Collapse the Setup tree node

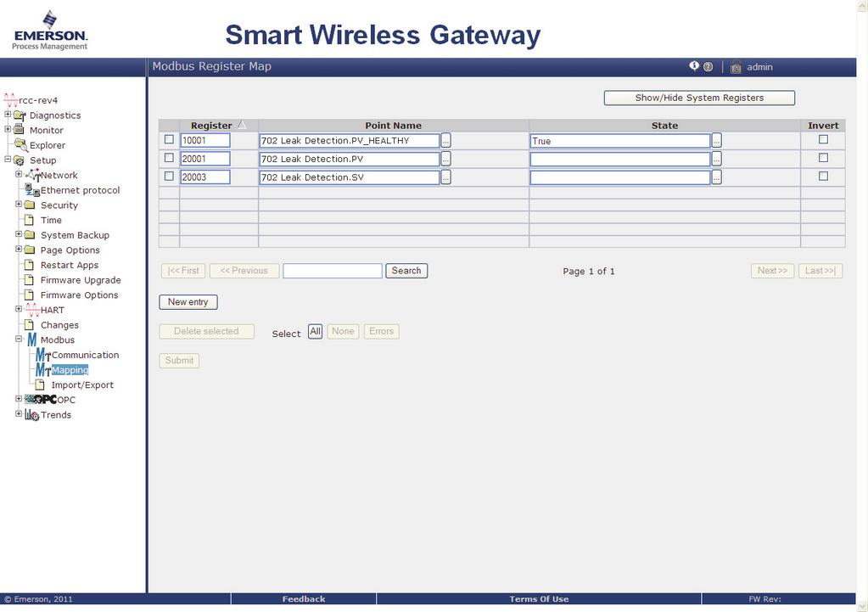point(8,159)
